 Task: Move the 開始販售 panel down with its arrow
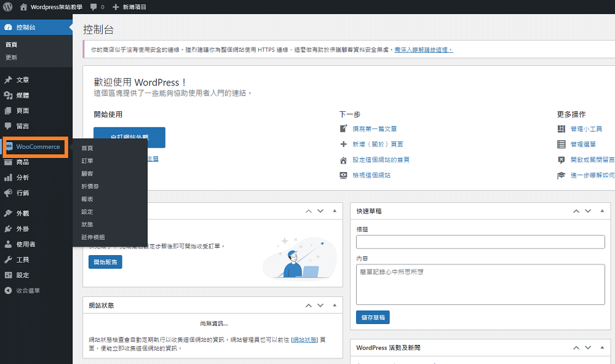click(x=320, y=211)
